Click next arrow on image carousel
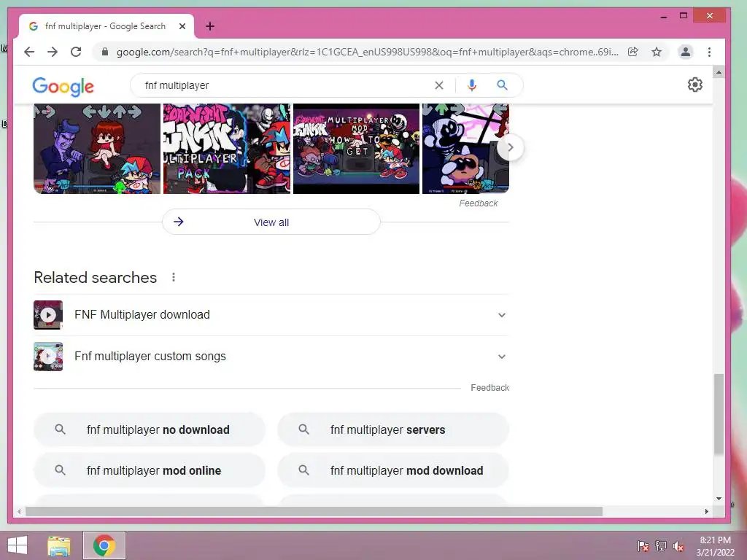Image resolution: width=747 pixels, height=560 pixels. pos(510,147)
